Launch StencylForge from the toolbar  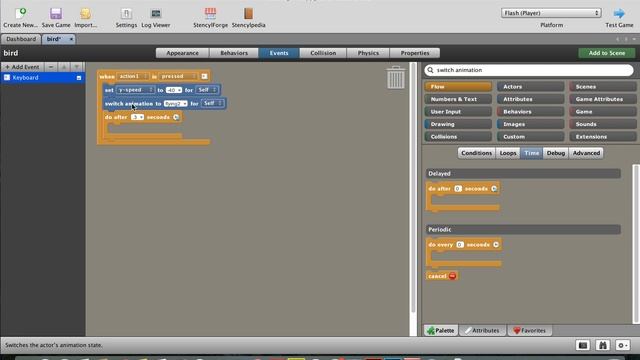pos(210,13)
